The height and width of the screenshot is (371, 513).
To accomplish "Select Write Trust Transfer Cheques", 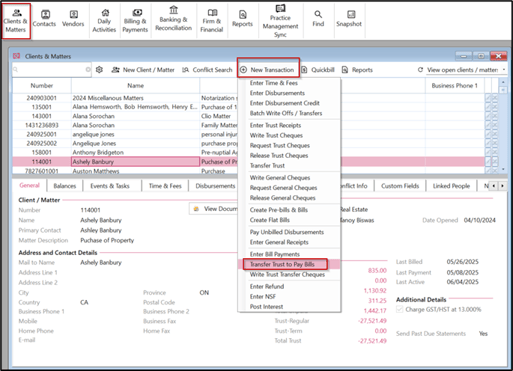I will [287, 274].
